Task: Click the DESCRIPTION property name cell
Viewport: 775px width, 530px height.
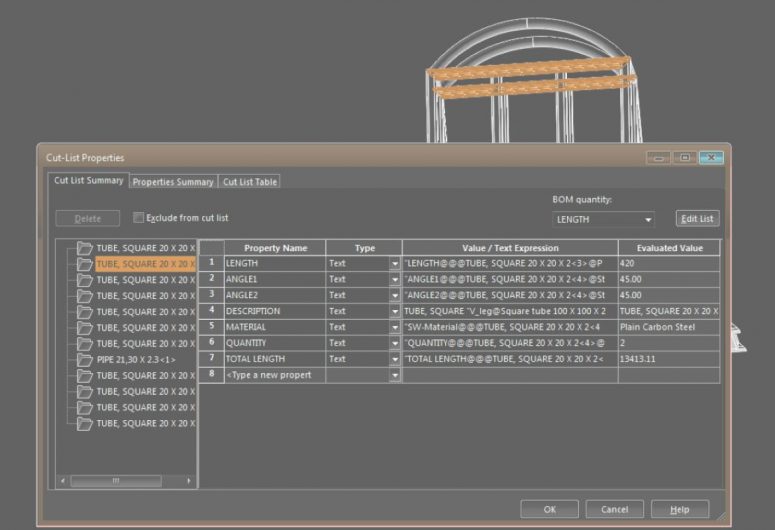Action: tap(275, 311)
